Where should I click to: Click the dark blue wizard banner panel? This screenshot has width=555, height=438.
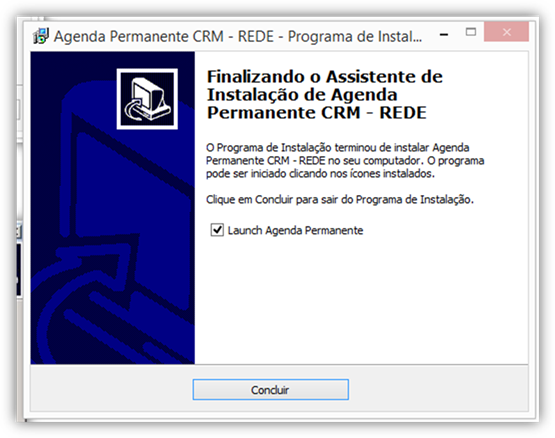pyautogui.click(x=113, y=207)
